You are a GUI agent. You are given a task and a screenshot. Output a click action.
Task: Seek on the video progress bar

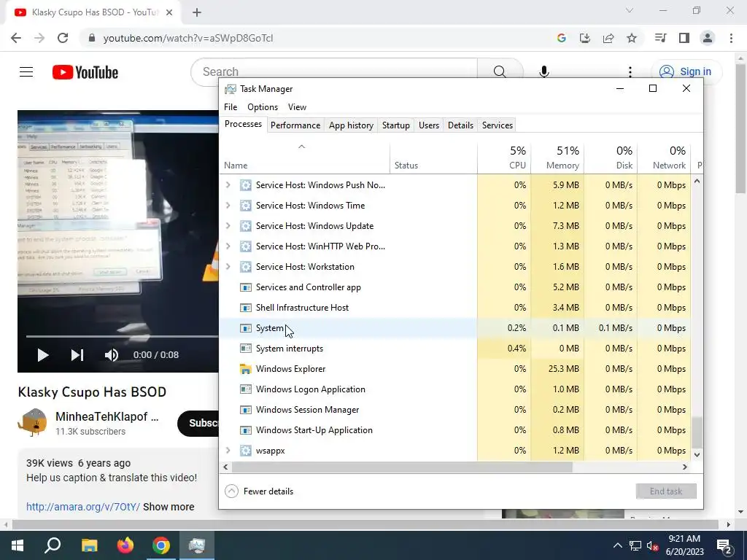[x=122, y=336]
